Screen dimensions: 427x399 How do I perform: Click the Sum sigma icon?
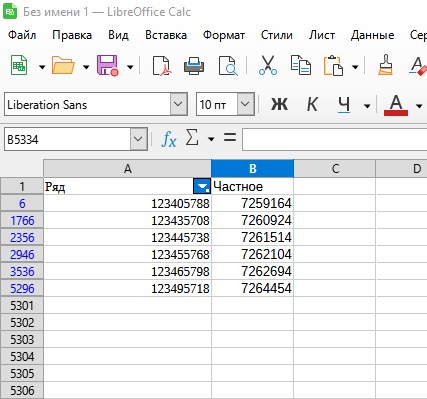click(192, 138)
